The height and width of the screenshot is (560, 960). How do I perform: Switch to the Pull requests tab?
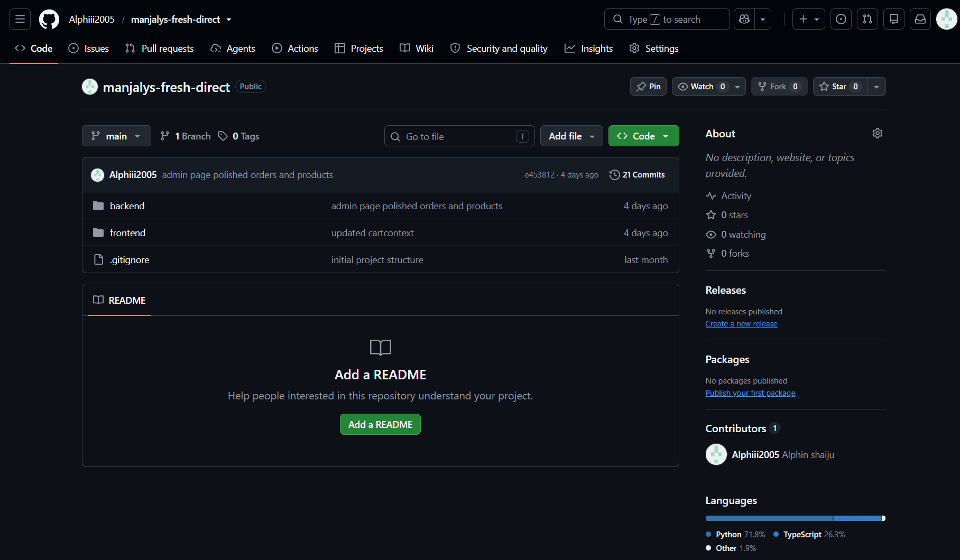coord(160,49)
